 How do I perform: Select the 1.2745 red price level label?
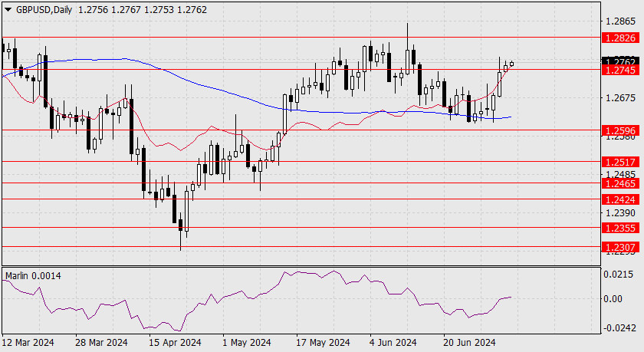pos(620,71)
